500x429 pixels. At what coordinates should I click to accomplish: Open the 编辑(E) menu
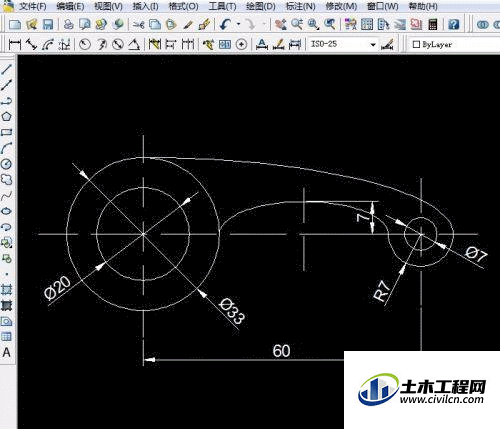pyautogui.click(x=70, y=6)
